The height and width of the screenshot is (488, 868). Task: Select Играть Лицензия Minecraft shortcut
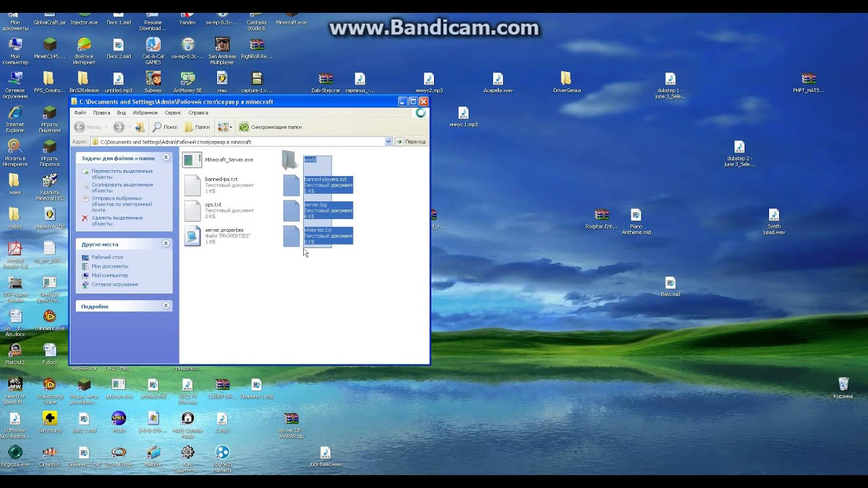pyautogui.click(x=50, y=119)
